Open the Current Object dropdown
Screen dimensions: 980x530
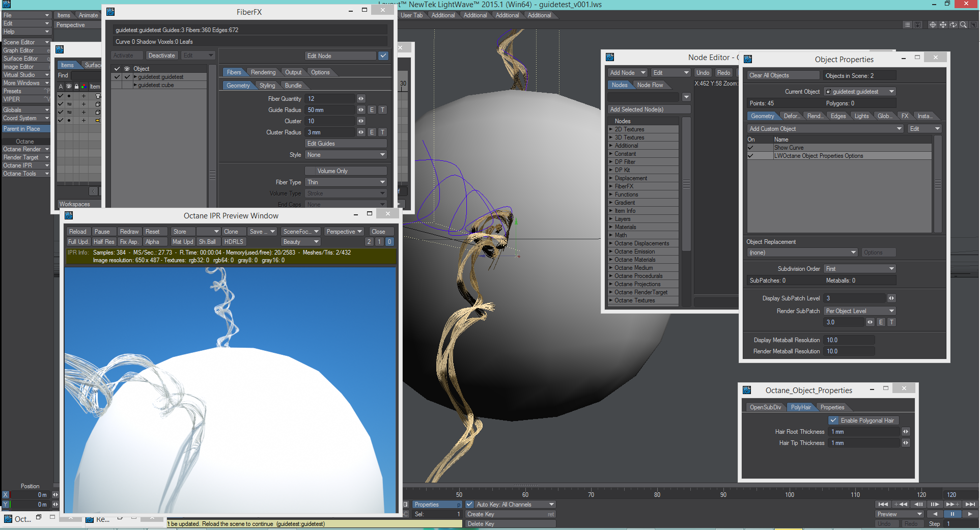click(860, 92)
